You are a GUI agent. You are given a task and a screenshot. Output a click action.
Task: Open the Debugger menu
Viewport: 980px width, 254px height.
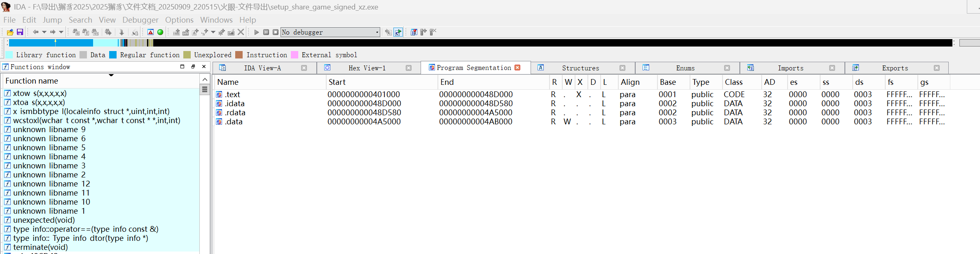pos(140,20)
